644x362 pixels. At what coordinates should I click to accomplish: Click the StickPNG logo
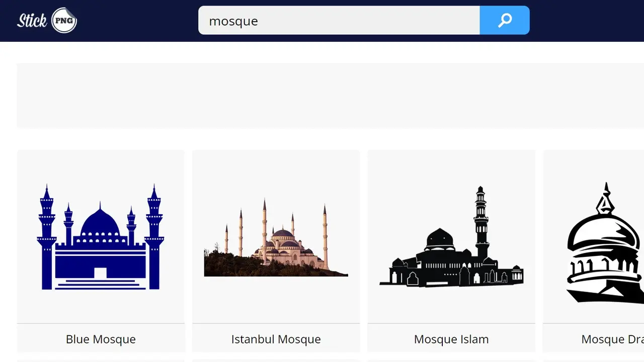pyautogui.click(x=47, y=21)
